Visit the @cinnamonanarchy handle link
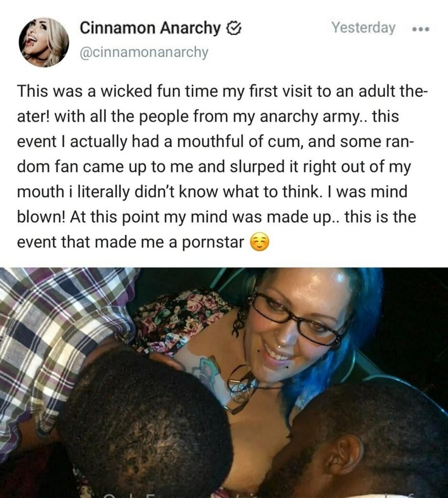Screen dimensions: 448x498 144,52
